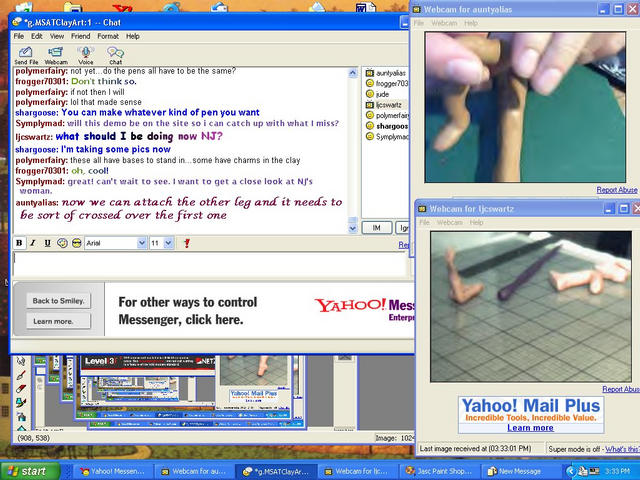Select frogger703 in the user list
The image size is (640, 480).
pos(386,83)
